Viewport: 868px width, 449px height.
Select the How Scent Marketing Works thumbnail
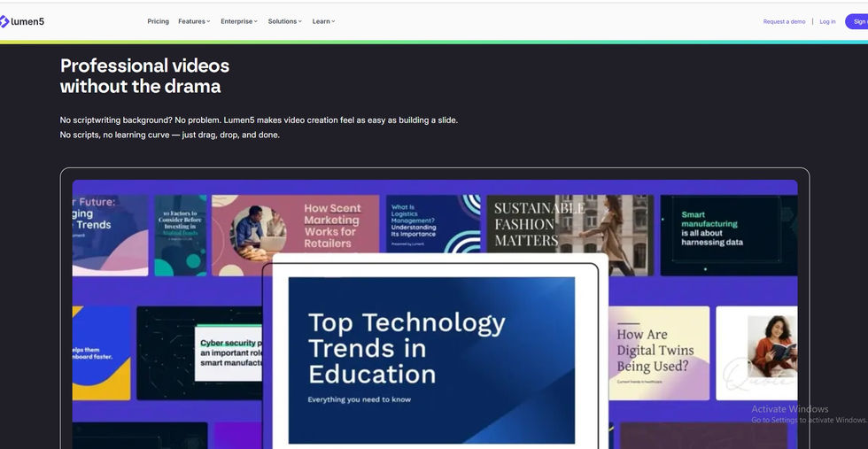tap(295, 224)
